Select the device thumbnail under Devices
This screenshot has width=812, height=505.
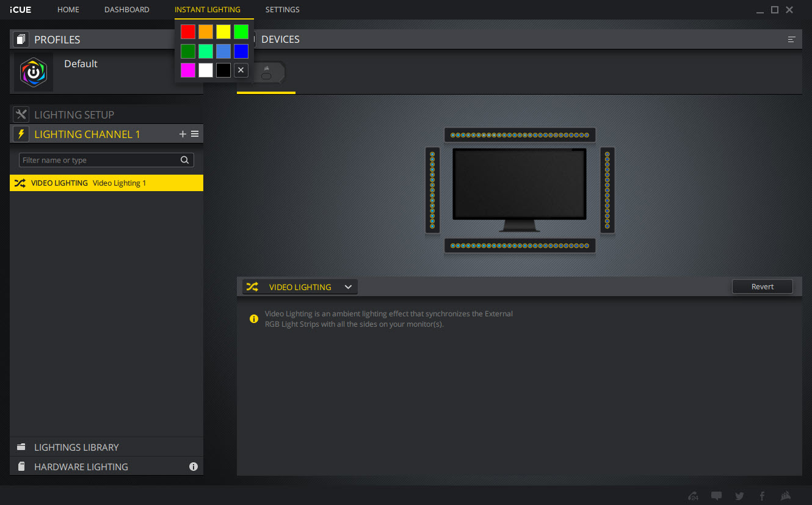pyautogui.click(x=266, y=73)
